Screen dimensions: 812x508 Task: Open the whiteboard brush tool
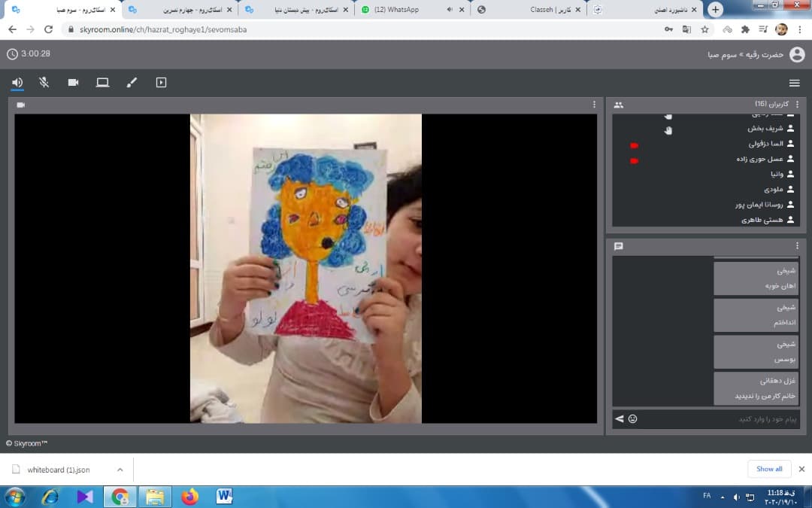pyautogui.click(x=132, y=83)
